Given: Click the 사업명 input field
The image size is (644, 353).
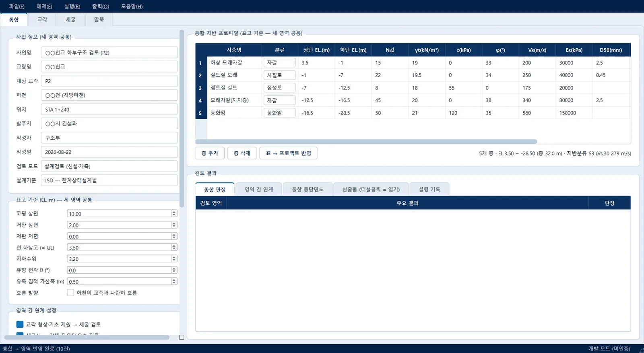Looking at the screenshot, I should 109,52.
